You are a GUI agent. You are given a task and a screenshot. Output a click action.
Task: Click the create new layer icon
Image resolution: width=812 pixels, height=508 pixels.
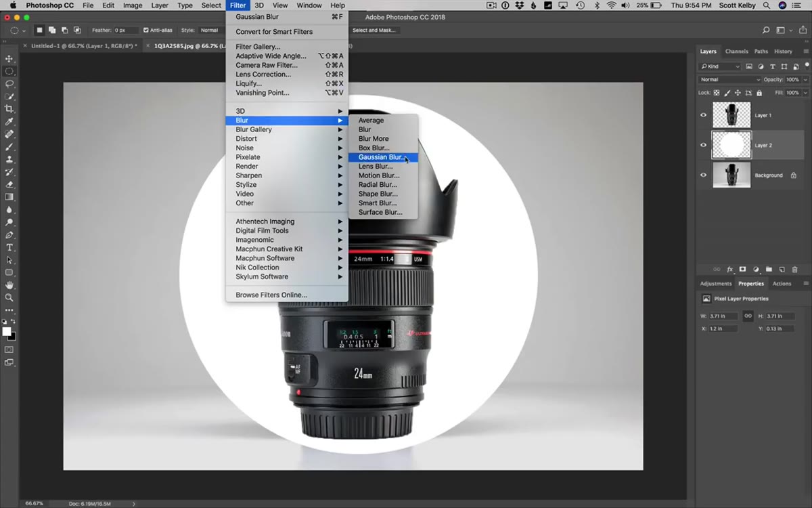tap(782, 270)
